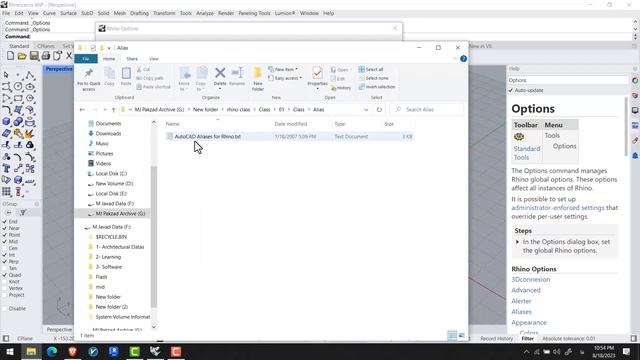Click the Save disk icon in Rhino toolbar

(34, 56)
